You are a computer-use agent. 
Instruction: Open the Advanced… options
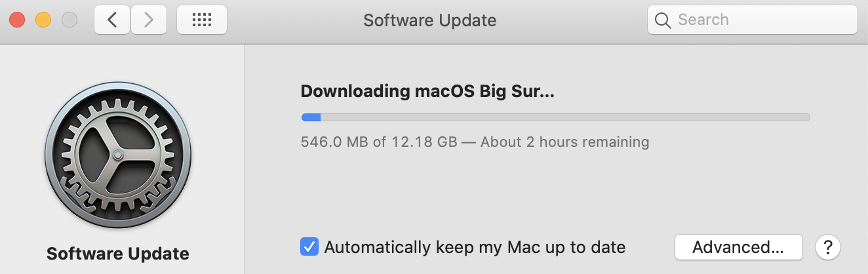(738, 247)
